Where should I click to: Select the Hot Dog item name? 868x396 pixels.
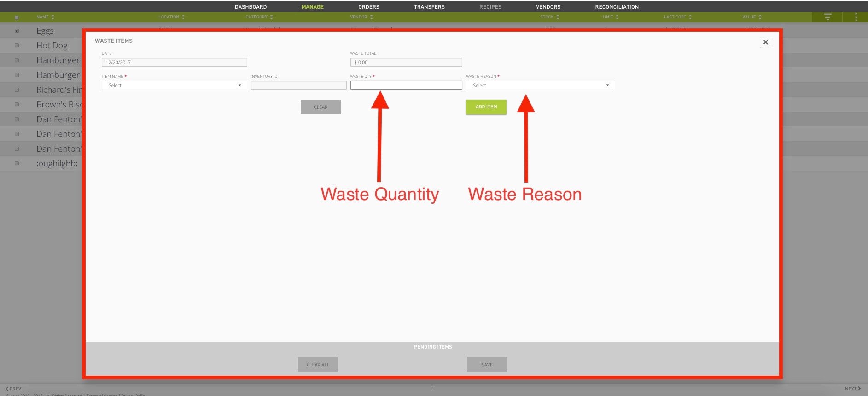point(52,46)
